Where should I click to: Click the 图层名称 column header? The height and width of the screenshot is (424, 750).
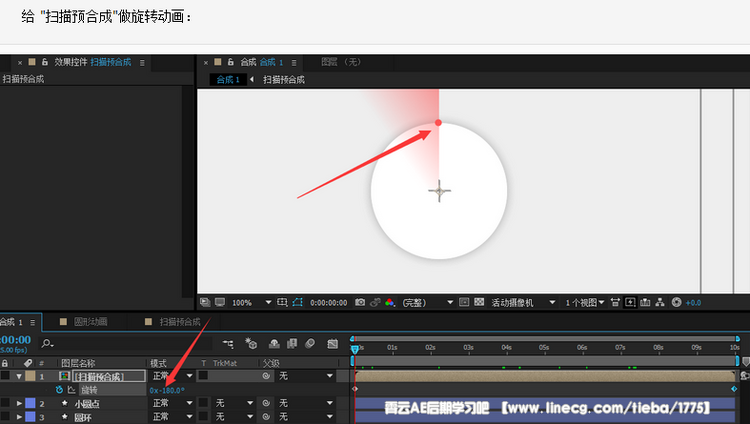[x=77, y=363]
